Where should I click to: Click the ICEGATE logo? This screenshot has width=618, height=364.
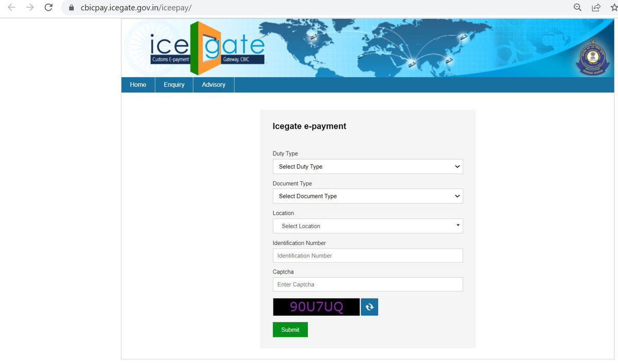pos(208,47)
